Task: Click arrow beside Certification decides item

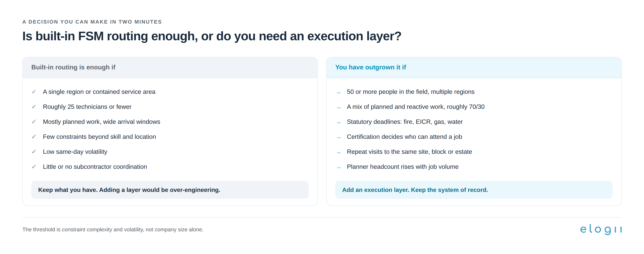Action: point(338,137)
